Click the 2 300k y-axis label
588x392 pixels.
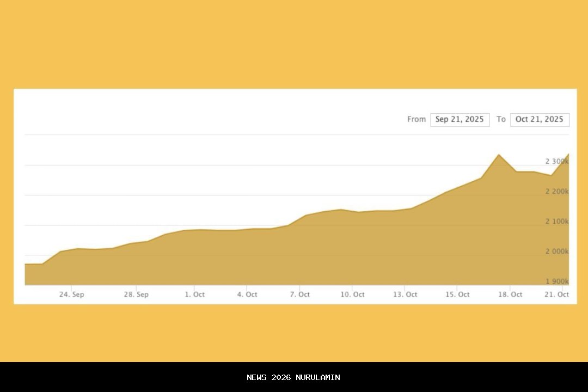(556, 162)
